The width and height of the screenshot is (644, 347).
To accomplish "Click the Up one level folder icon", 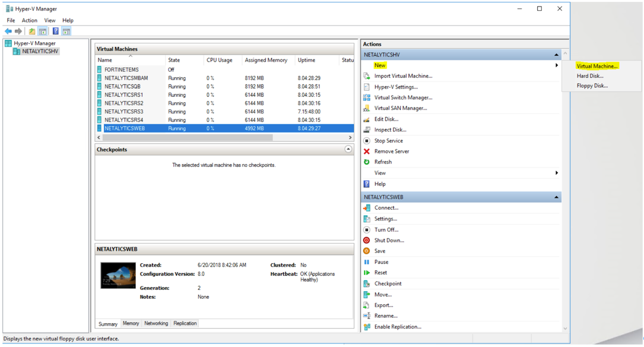I will click(32, 31).
